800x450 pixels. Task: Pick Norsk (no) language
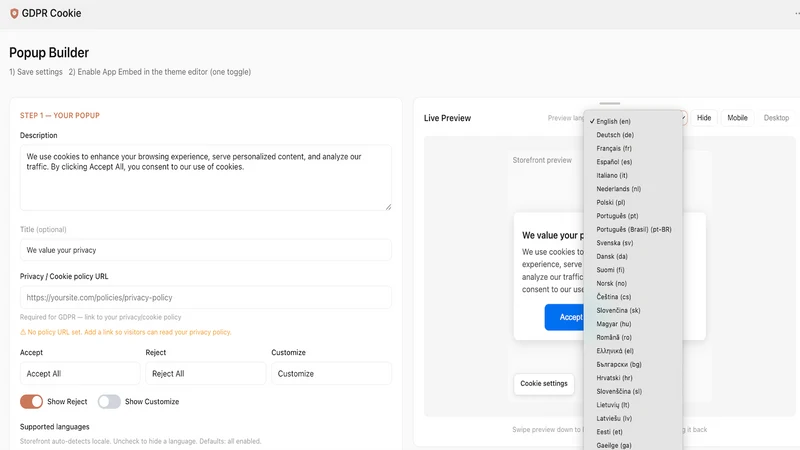(x=633, y=284)
